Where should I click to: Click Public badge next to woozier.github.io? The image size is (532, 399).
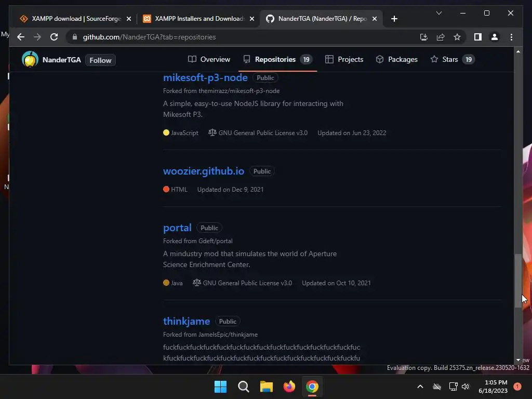[x=262, y=171]
